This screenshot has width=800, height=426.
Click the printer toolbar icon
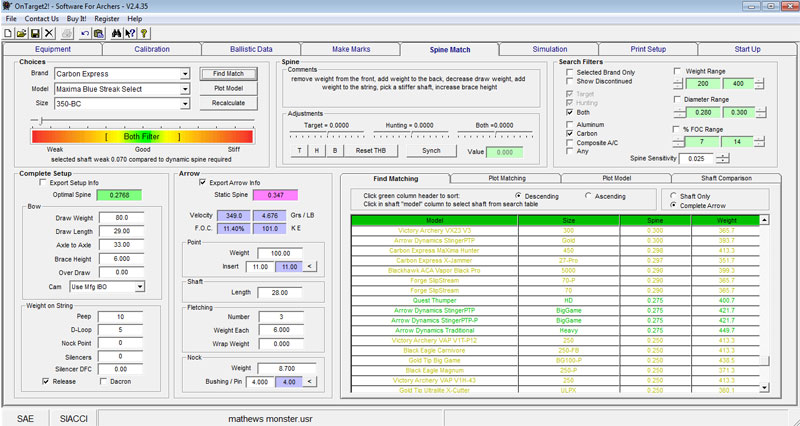point(67,34)
